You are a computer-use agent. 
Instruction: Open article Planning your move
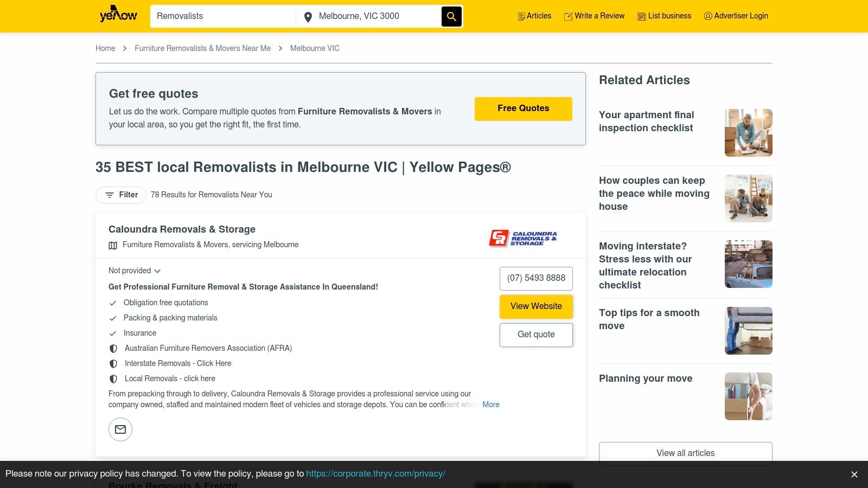pyautogui.click(x=646, y=378)
